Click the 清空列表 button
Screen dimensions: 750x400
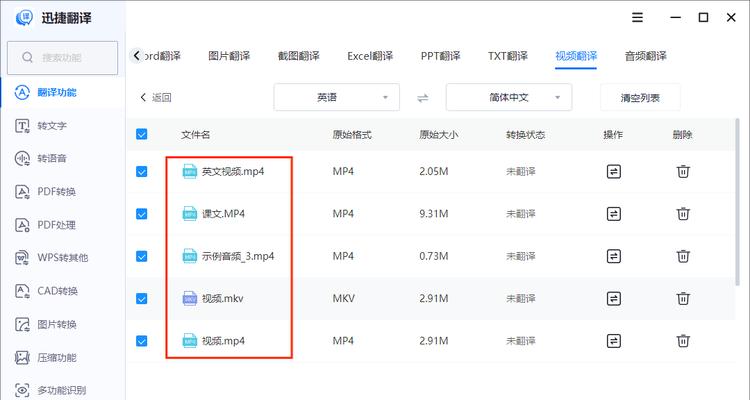tap(640, 97)
